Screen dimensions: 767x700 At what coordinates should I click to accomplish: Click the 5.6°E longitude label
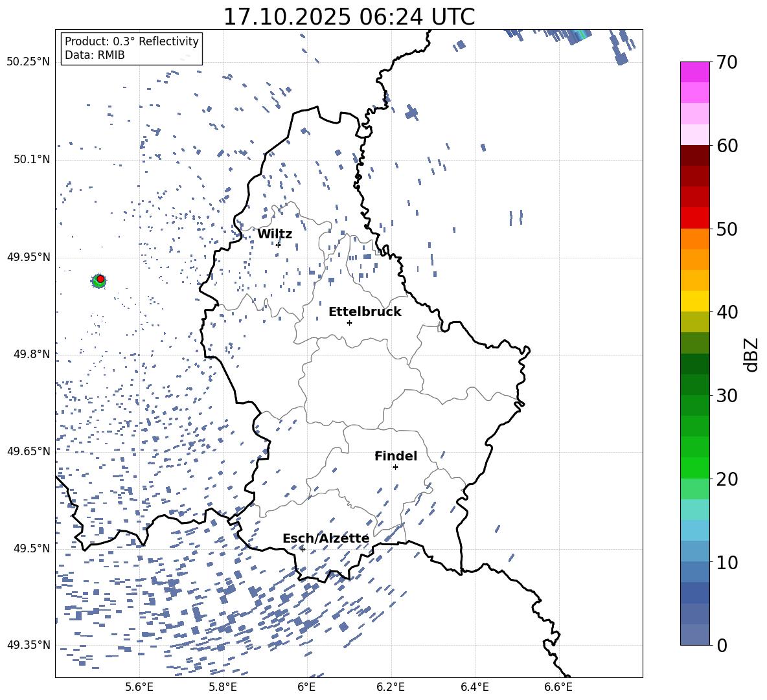click(139, 687)
